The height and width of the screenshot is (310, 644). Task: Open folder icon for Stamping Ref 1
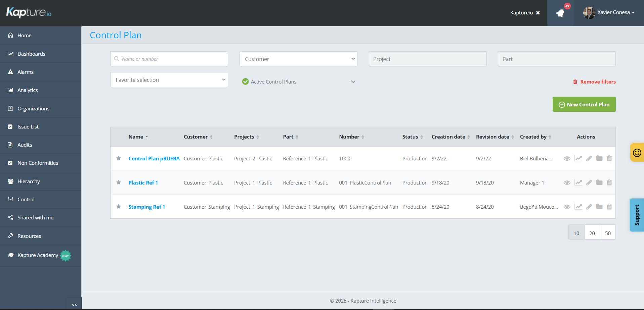click(x=599, y=206)
